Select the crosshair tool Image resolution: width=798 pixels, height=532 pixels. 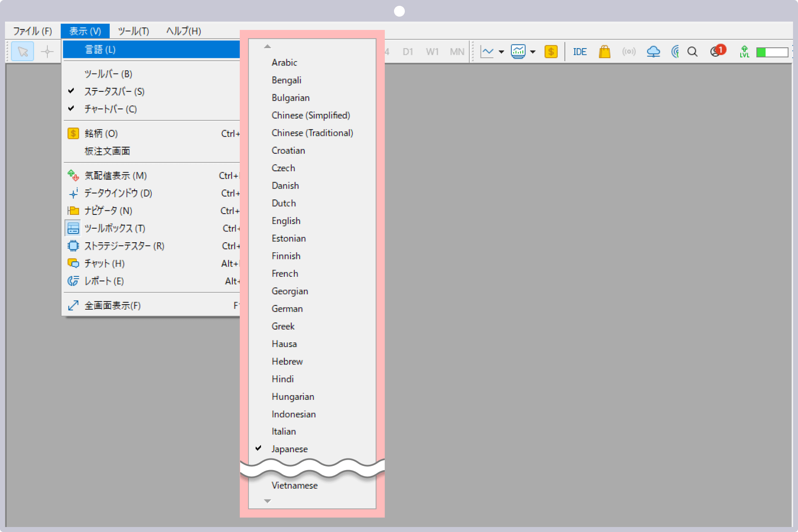[47, 52]
